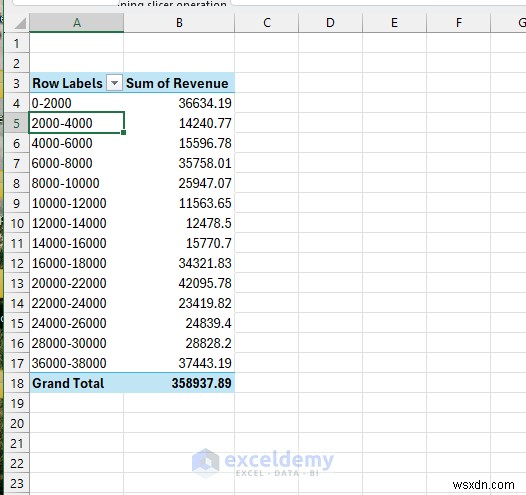The image size is (526, 495).
Task: Select column B header
Action: pos(179,23)
